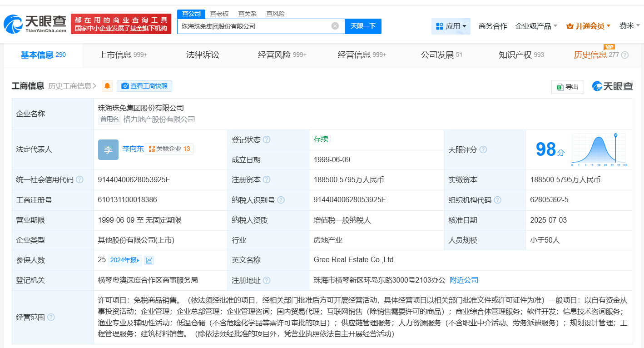Click help icon next to 注册地址
The height and width of the screenshot is (348, 644).
[267, 280]
